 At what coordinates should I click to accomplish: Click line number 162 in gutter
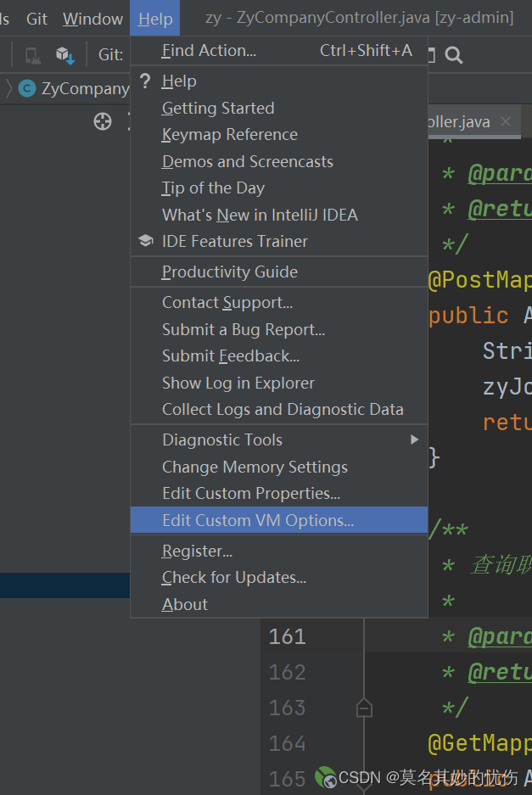(x=287, y=672)
